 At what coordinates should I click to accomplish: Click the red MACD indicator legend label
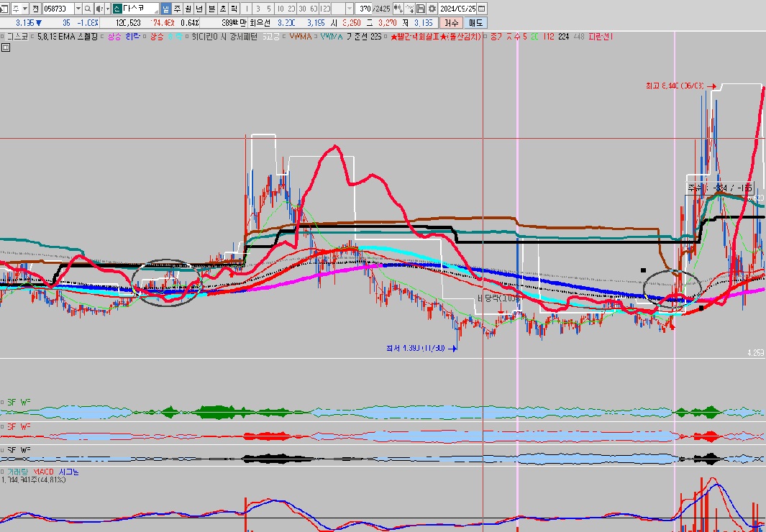(44, 472)
